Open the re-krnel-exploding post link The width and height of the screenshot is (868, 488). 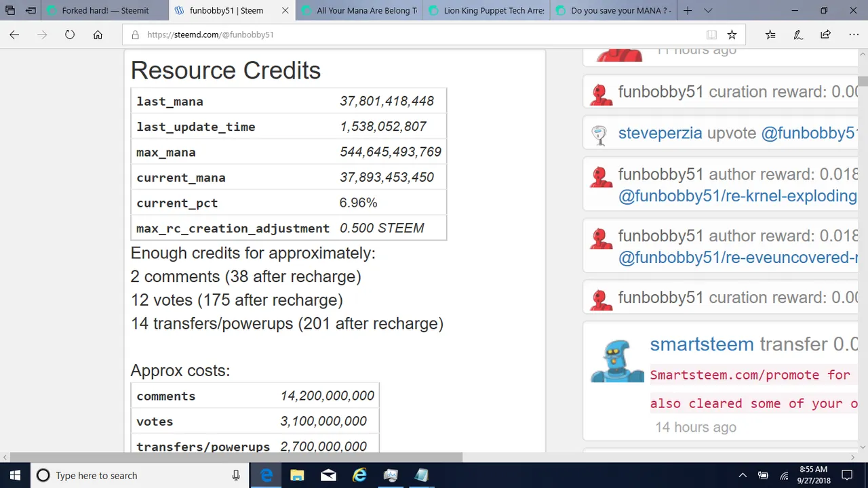[x=738, y=196]
